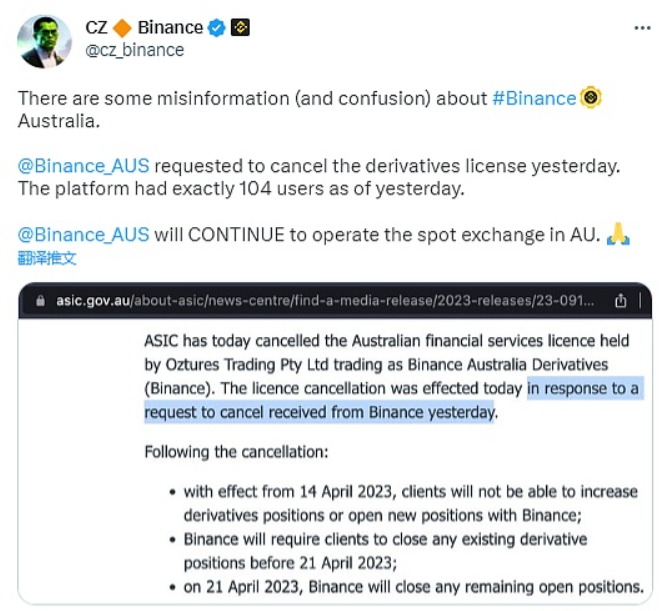Click the Binance affiliation badge beside the name
This screenshot has width=670, height=611.
[x=240, y=27]
